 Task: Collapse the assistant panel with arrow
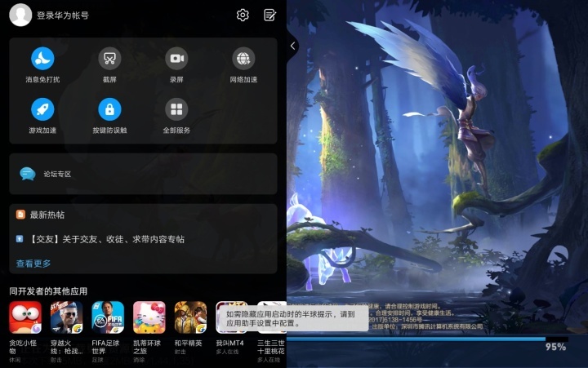click(x=293, y=46)
